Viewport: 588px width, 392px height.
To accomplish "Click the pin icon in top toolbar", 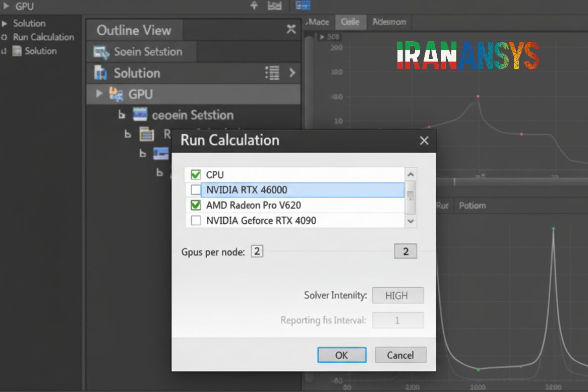I will tap(254, 5).
